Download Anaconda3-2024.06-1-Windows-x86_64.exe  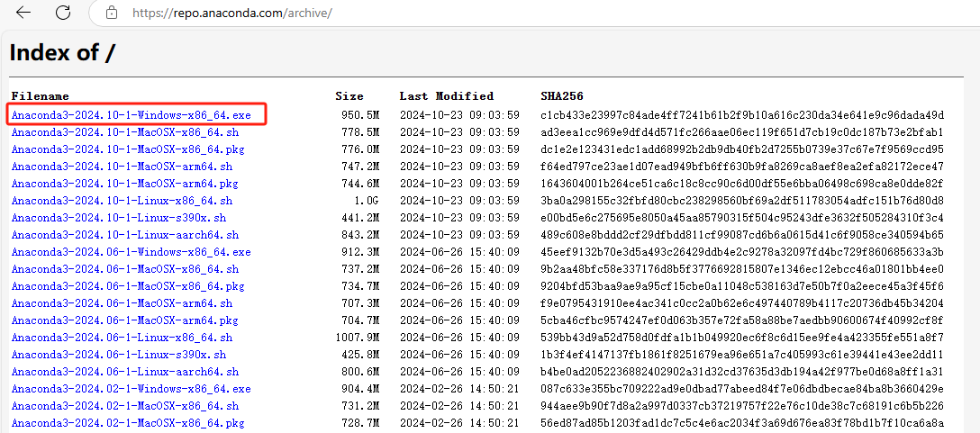click(x=132, y=252)
